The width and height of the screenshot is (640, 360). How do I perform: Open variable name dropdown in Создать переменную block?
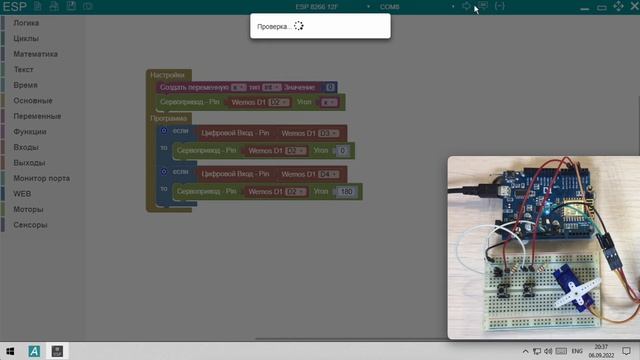239,87
